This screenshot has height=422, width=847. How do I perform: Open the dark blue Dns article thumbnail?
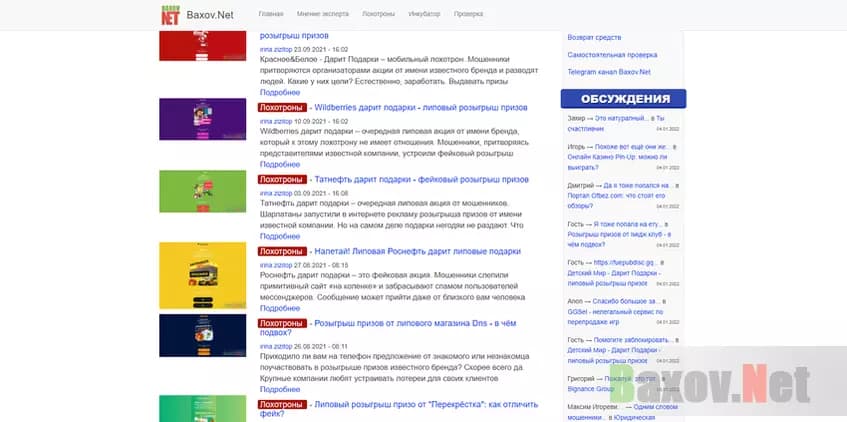coord(203,336)
